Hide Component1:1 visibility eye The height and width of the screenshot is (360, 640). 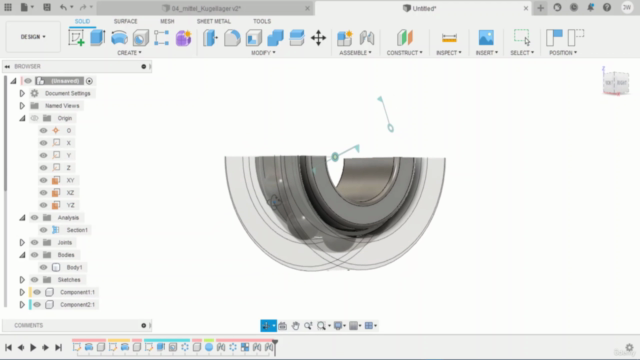37,292
